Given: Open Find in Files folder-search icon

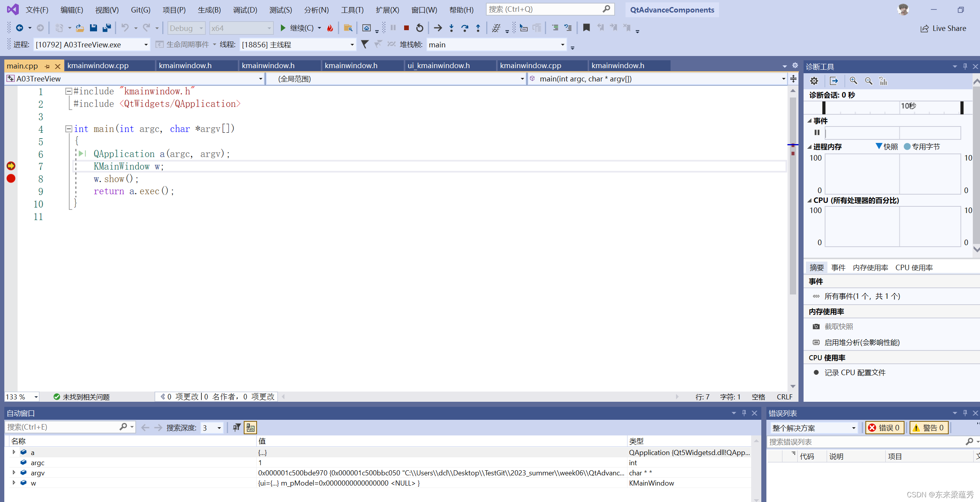Looking at the screenshot, I should coord(348,28).
